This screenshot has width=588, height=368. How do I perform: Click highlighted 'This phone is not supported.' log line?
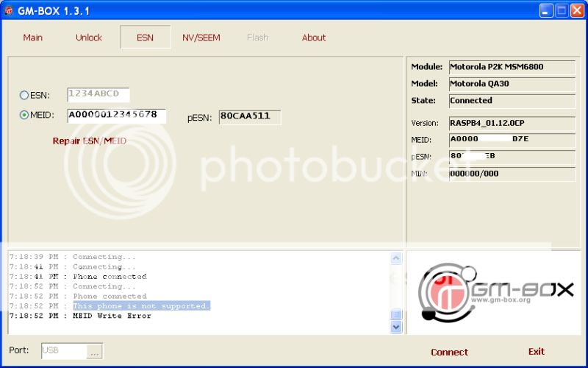tap(141, 306)
